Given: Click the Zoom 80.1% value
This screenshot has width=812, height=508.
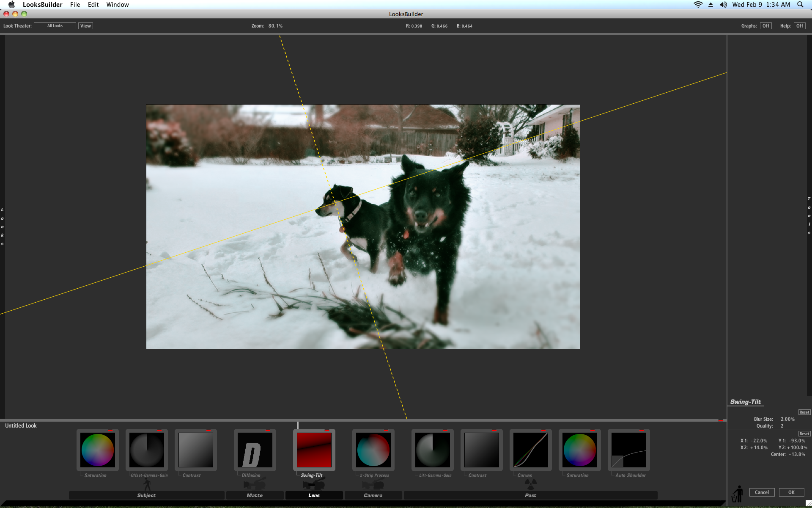Looking at the screenshot, I should click(x=275, y=26).
